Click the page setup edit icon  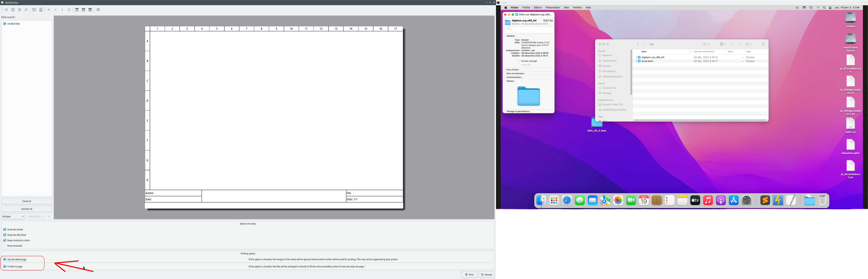click(x=98, y=10)
